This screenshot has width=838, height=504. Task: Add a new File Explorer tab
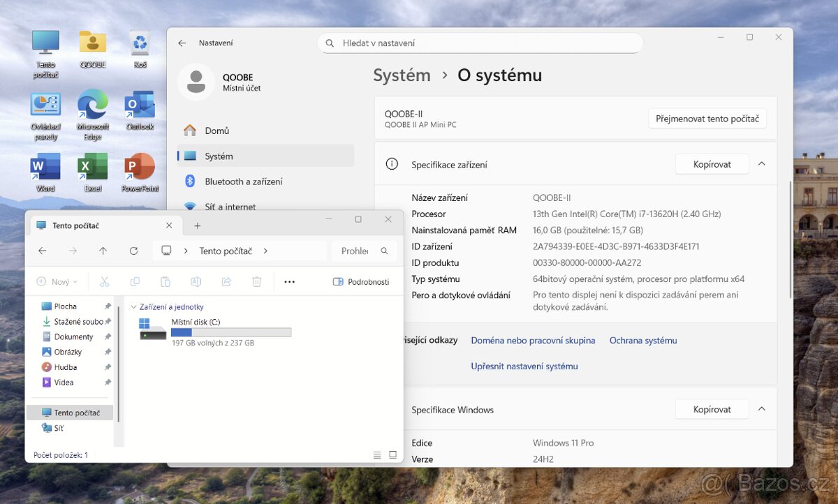[x=198, y=225]
